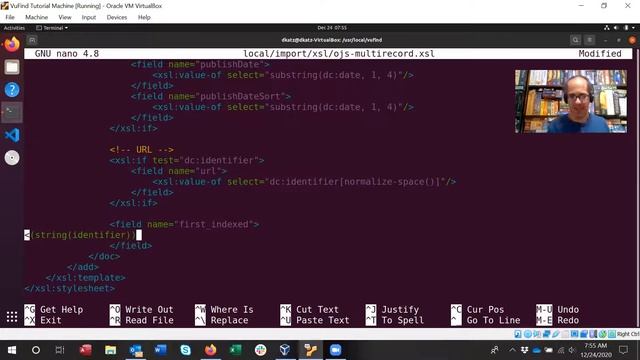Open the Ubuntu system status menu arrow
This screenshot has height=360, width=640.
point(633,28)
